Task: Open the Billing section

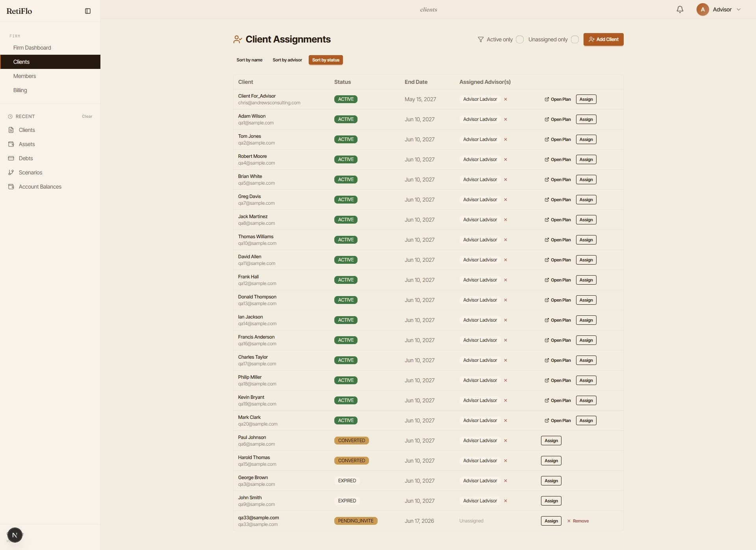Action: tap(50, 90)
